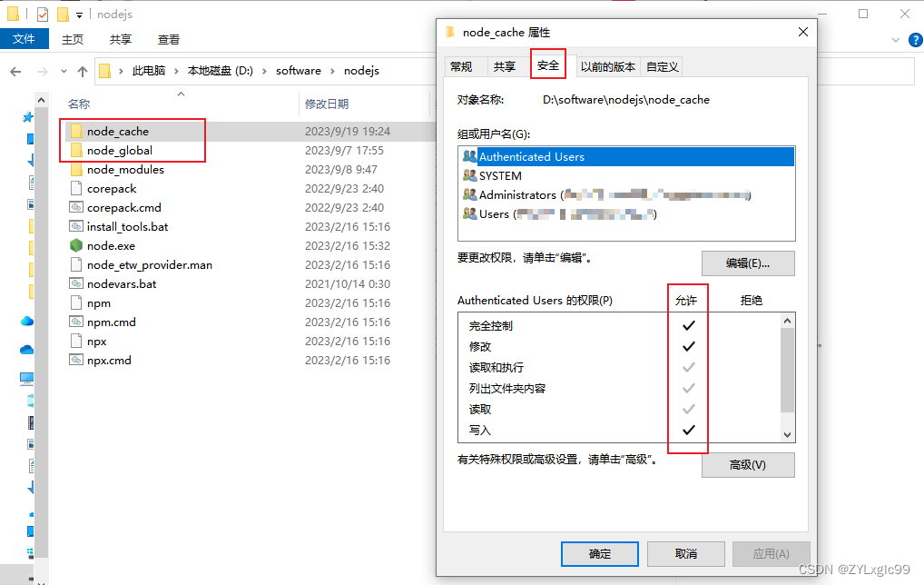Open the quick access toolbar dropdown
This screenshot has height=585, width=924.
click(80, 15)
